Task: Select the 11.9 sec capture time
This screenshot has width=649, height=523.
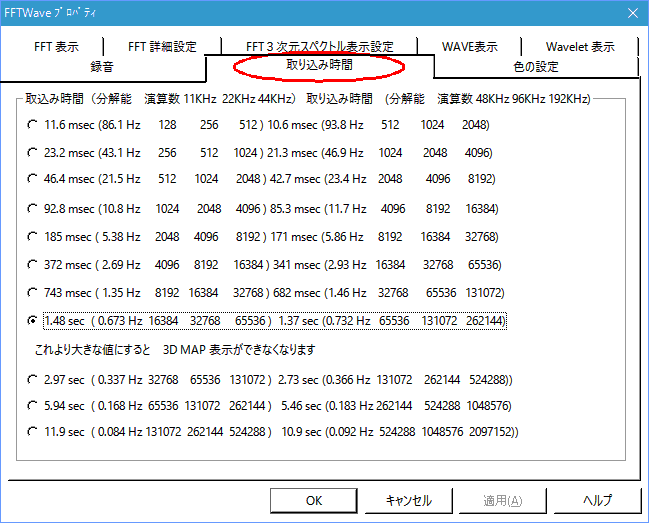Action: click(33, 433)
